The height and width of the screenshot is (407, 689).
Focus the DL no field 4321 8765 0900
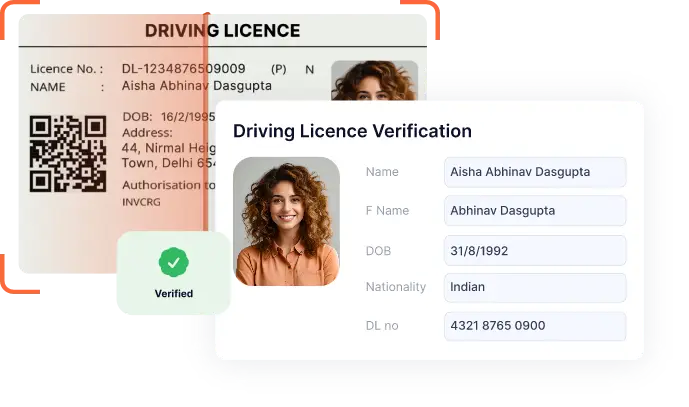tap(534, 326)
